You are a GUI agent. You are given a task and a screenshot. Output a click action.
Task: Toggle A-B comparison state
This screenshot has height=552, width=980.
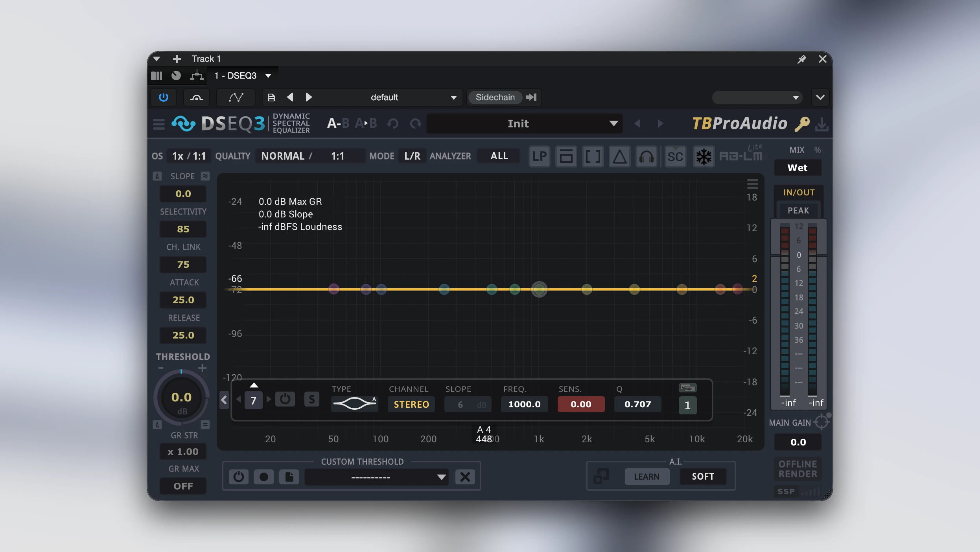tap(338, 123)
